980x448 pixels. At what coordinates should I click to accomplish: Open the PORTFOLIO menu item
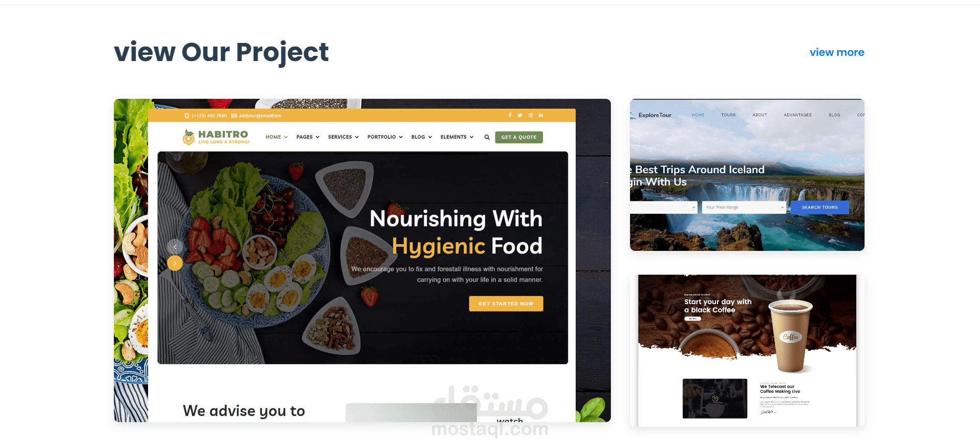point(385,137)
